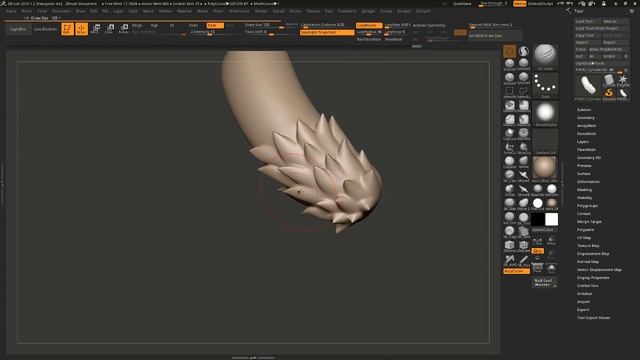Expand the Polygroups subpalette
The image size is (640, 360).
click(587, 206)
